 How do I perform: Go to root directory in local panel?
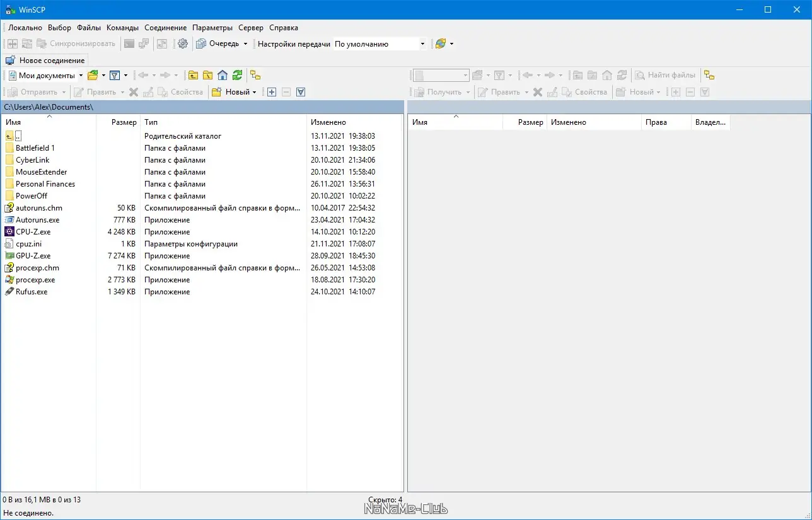(207, 75)
